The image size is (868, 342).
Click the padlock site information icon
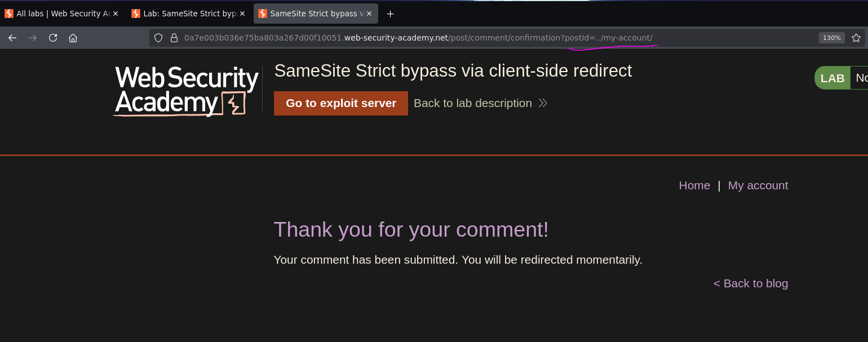pos(174,38)
